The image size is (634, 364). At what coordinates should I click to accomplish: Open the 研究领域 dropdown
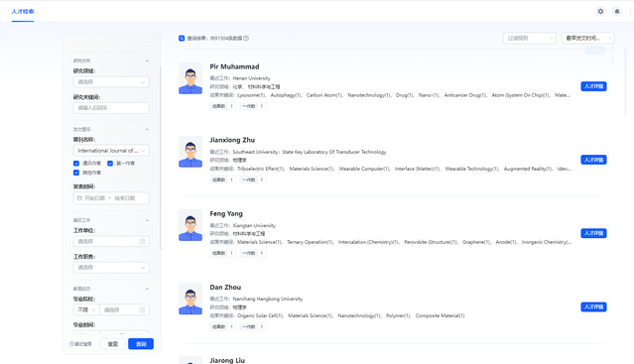point(111,82)
